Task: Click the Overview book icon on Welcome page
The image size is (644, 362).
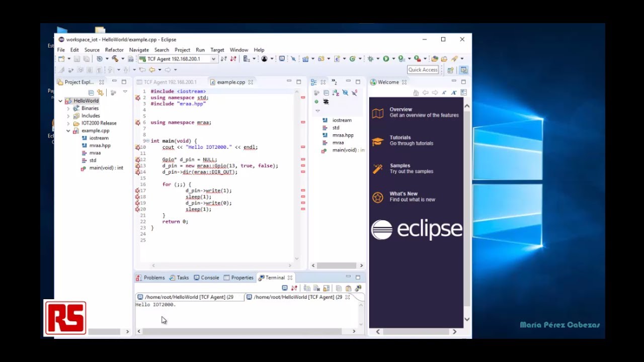Action: pyautogui.click(x=378, y=113)
